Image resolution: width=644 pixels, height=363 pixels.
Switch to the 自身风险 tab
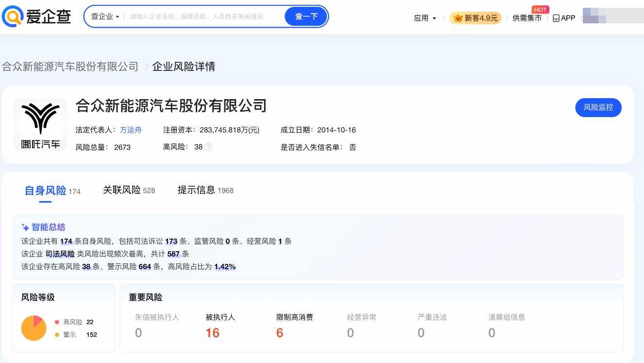(x=46, y=190)
